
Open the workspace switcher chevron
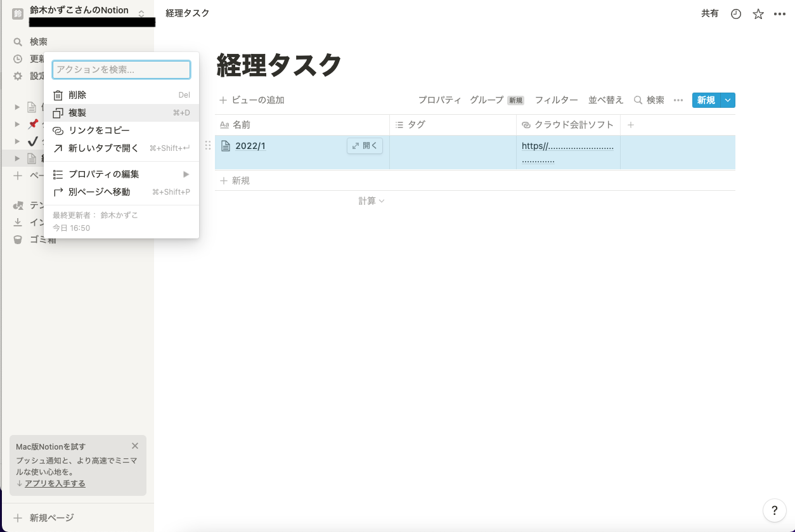141,14
